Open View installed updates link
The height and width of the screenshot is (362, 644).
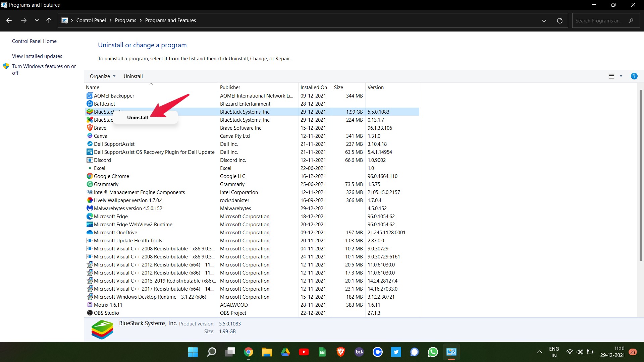tap(37, 56)
